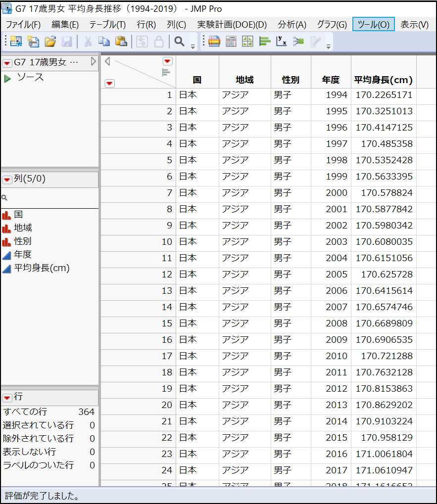The height and width of the screenshot is (504, 437).
Task: Click the 除外されている行 entry
Action: pos(49,438)
